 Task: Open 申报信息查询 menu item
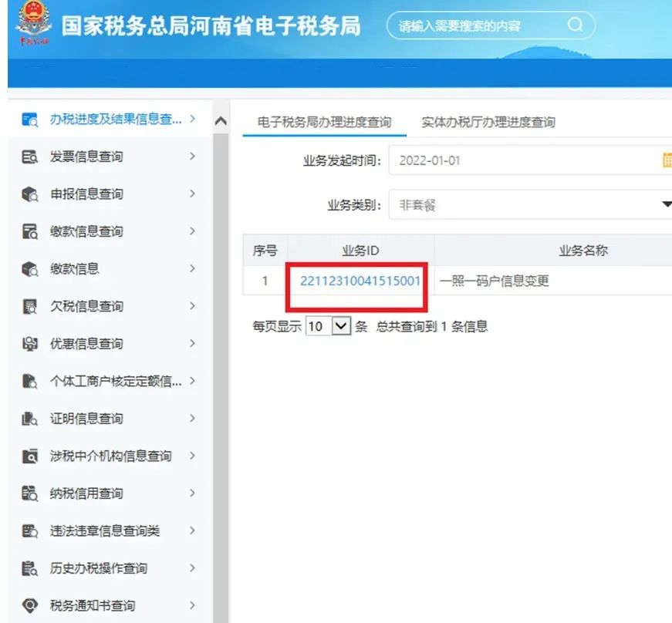coord(110,194)
